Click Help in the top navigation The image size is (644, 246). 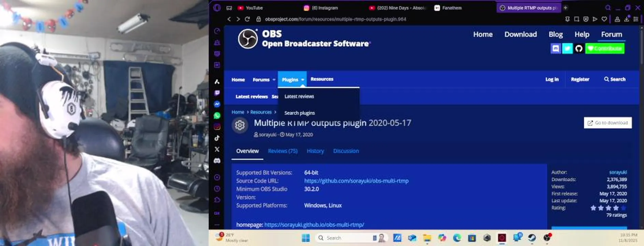(582, 35)
